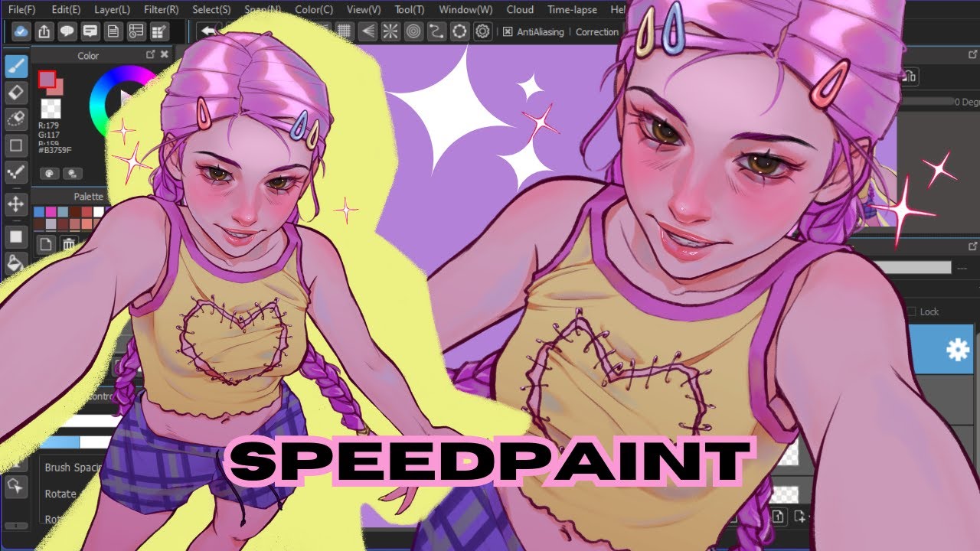Click the cloud save toolbar icon
980x551 pixels.
(21, 31)
